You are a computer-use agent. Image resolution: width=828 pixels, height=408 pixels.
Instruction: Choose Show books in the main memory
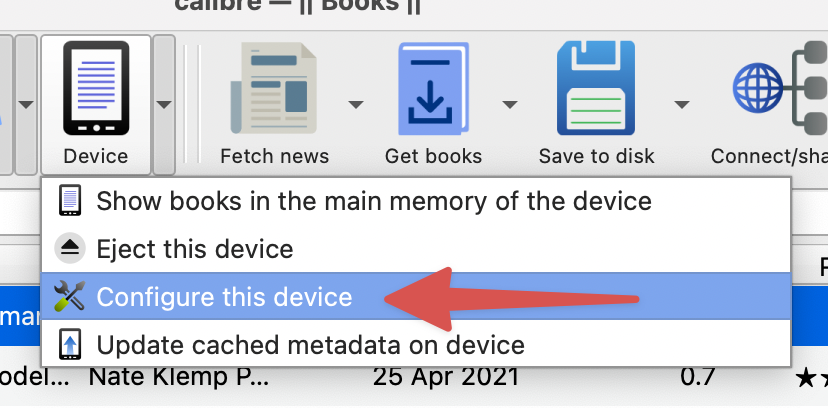(373, 200)
